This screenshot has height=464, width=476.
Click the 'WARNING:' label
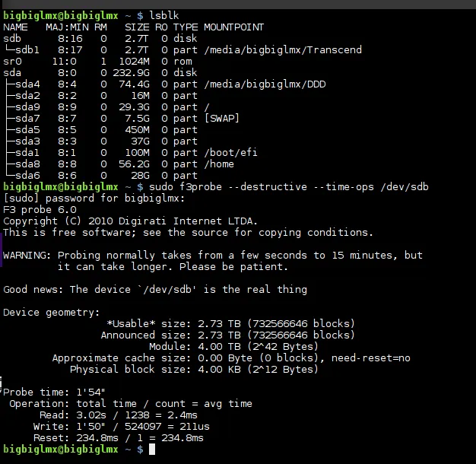(27, 256)
